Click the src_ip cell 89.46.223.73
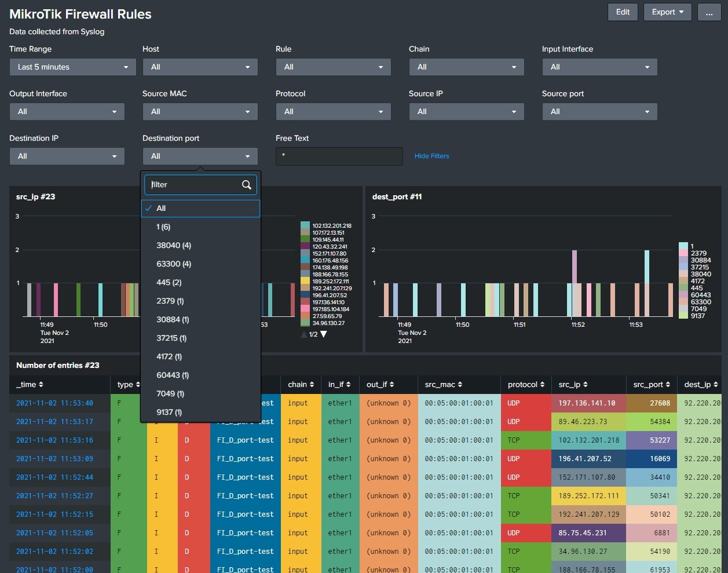 (588, 422)
